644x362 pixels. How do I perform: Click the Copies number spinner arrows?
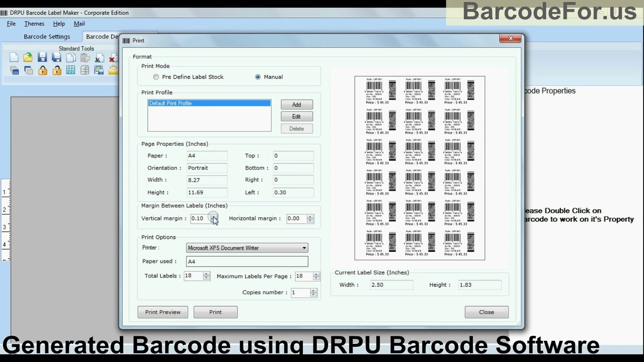(x=313, y=293)
